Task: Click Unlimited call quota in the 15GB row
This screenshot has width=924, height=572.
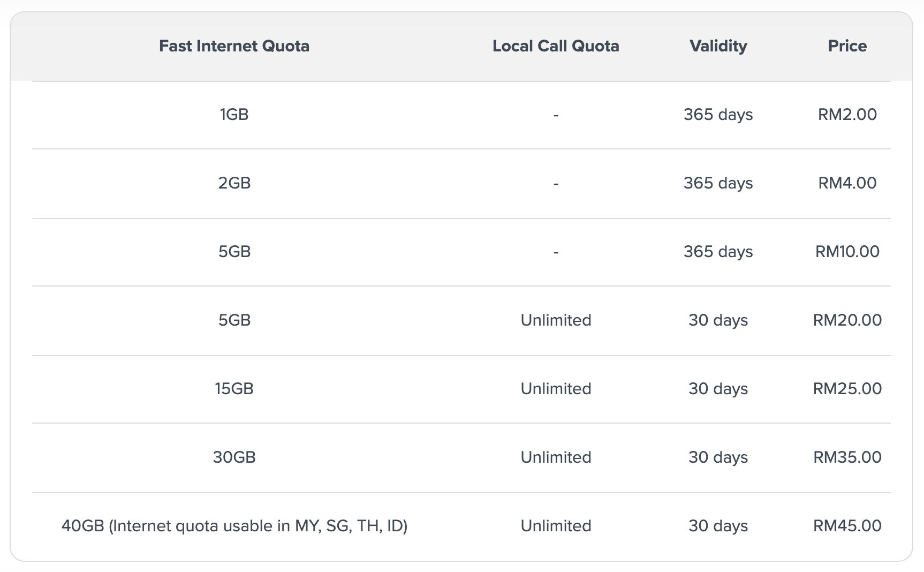Action: [556, 389]
